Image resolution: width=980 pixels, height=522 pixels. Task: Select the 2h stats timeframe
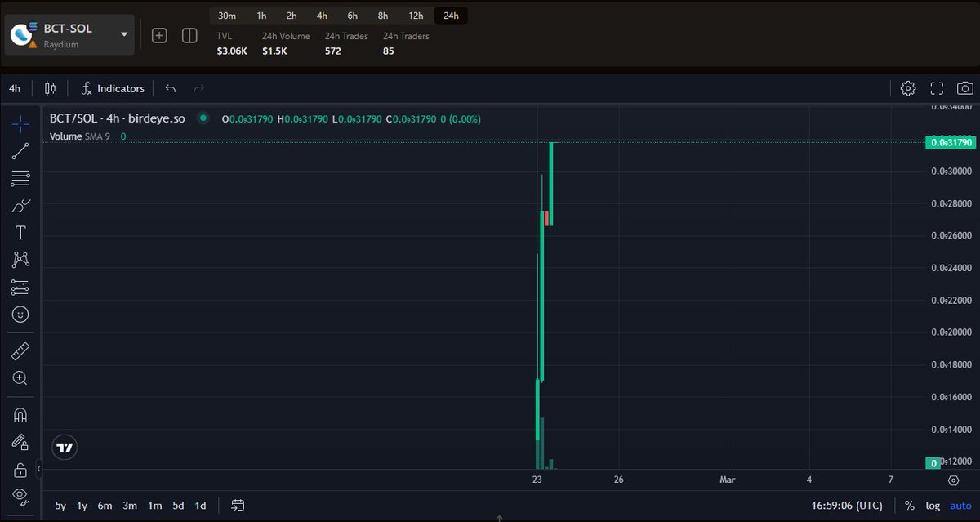[292, 16]
